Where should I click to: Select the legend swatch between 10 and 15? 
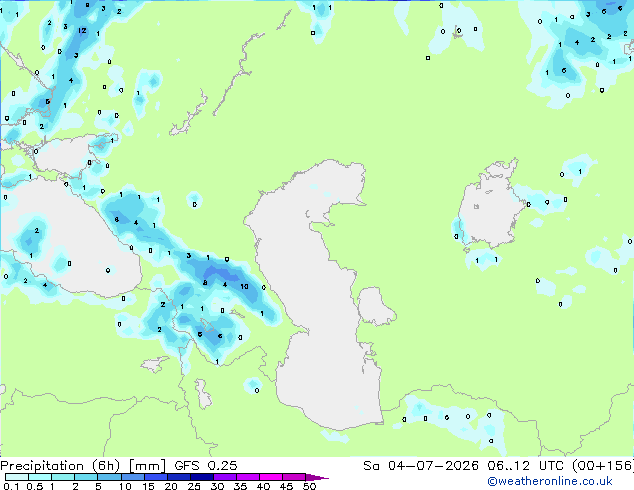132,477
